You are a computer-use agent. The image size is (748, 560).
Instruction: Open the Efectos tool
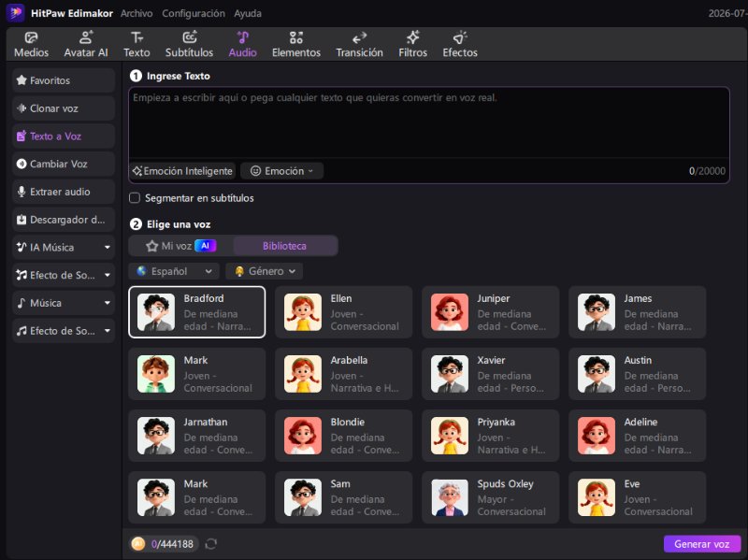click(x=460, y=44)
